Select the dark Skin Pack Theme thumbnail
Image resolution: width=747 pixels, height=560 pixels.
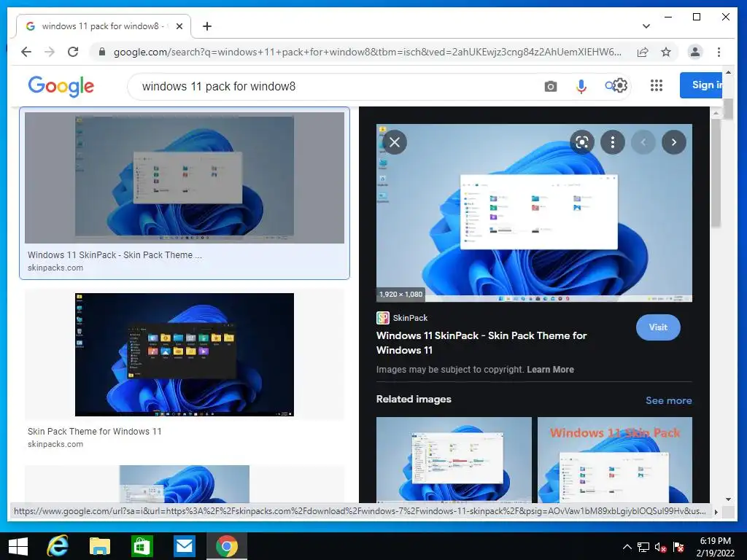(185, 354)
